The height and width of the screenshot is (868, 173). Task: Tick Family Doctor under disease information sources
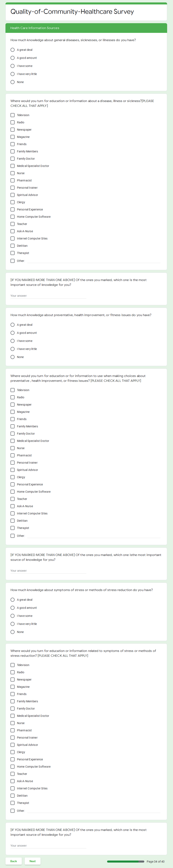13,159
